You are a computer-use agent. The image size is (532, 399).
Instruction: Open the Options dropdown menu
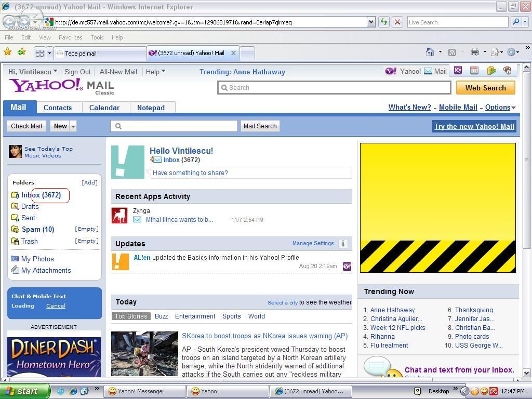point(500,107)
